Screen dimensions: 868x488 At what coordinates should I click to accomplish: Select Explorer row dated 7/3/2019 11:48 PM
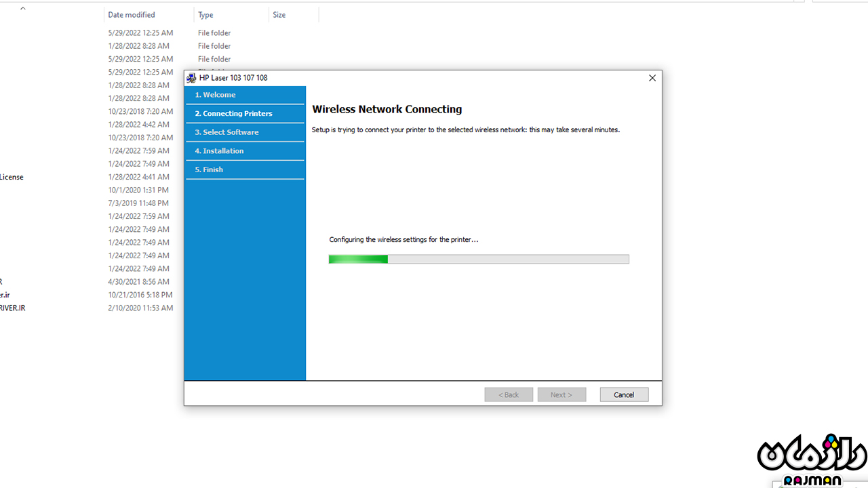click(x=138, y=203)
